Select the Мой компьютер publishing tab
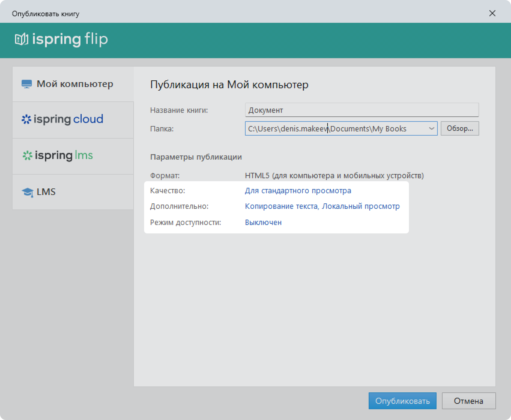Image resolution: width=511 pixels, height=420 pixels. (x=73, y=84)
